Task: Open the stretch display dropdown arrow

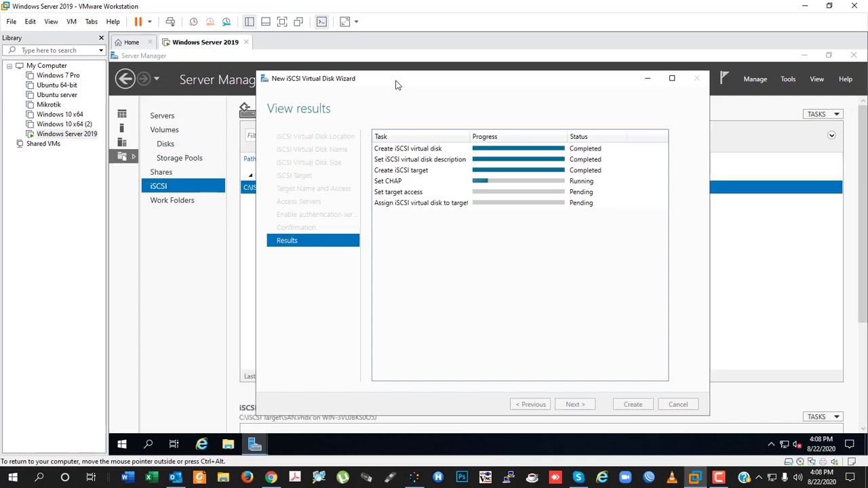Action: coord(356,22)
